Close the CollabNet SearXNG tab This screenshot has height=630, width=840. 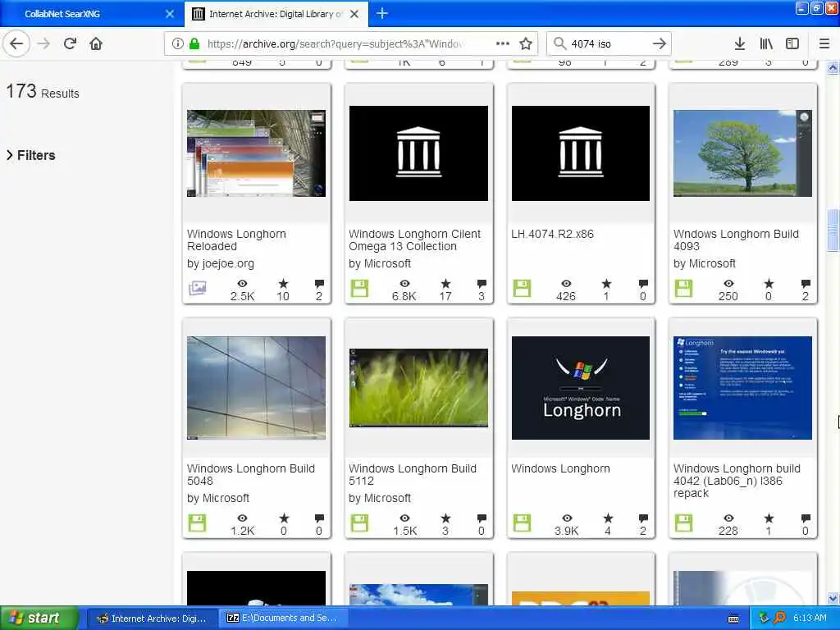click(170, 14)
